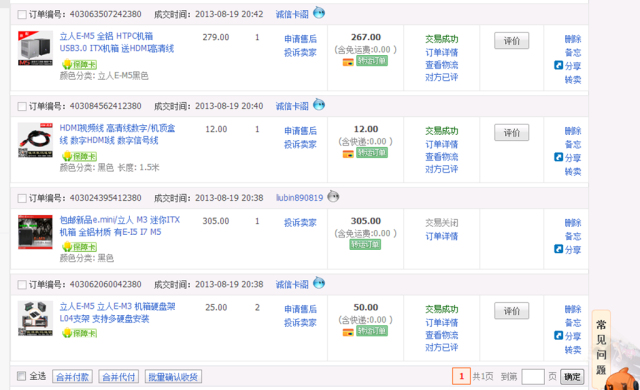640x390 pixels.
Task: Click 保障卡 badge under HDMI cable item
Action: point(79,156)
